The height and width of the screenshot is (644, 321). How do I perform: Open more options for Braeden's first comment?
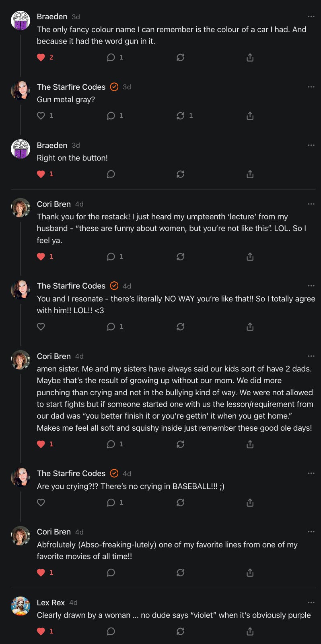point(311,17)
